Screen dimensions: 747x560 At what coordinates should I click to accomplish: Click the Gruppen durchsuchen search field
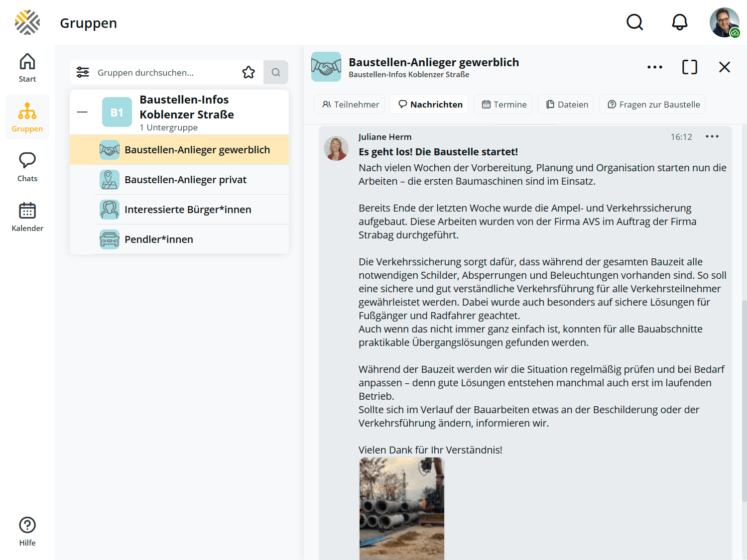coord(164,73)
